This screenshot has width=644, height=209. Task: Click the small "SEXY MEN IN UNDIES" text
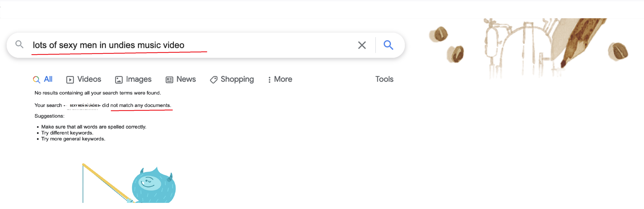pos(84,106)
